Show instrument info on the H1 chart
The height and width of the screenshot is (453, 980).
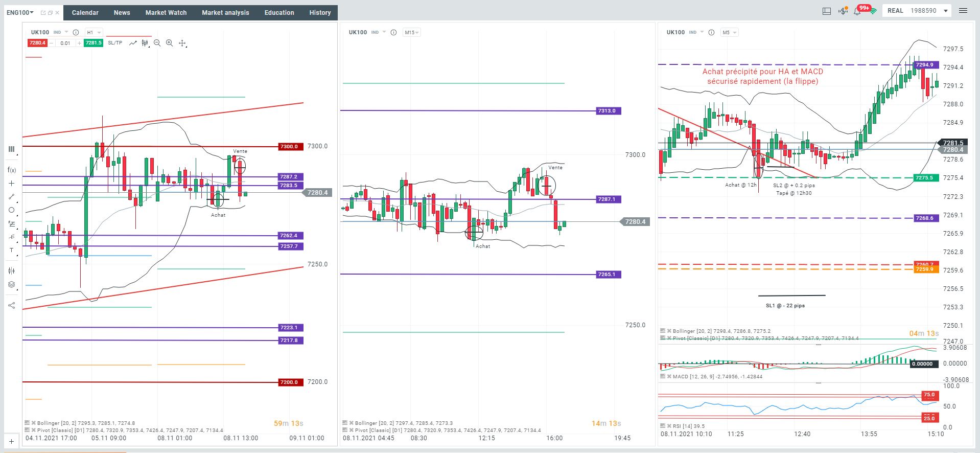click(x=76, y=32)
